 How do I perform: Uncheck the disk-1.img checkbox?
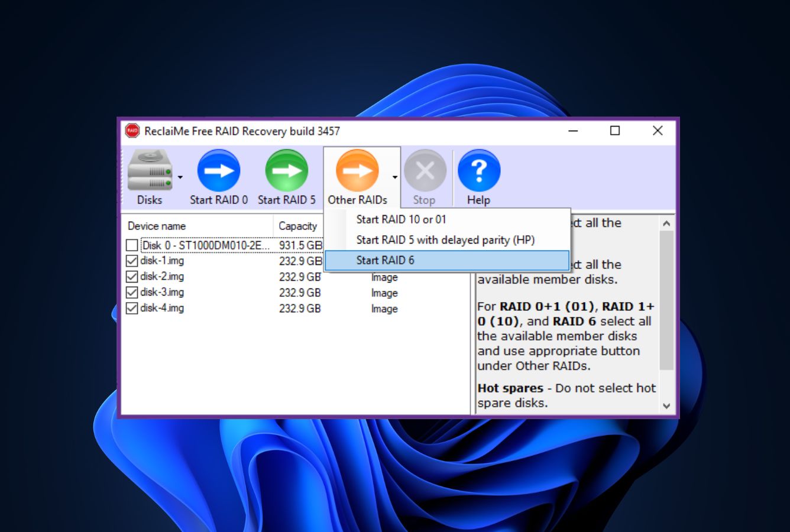pos(132,261)
